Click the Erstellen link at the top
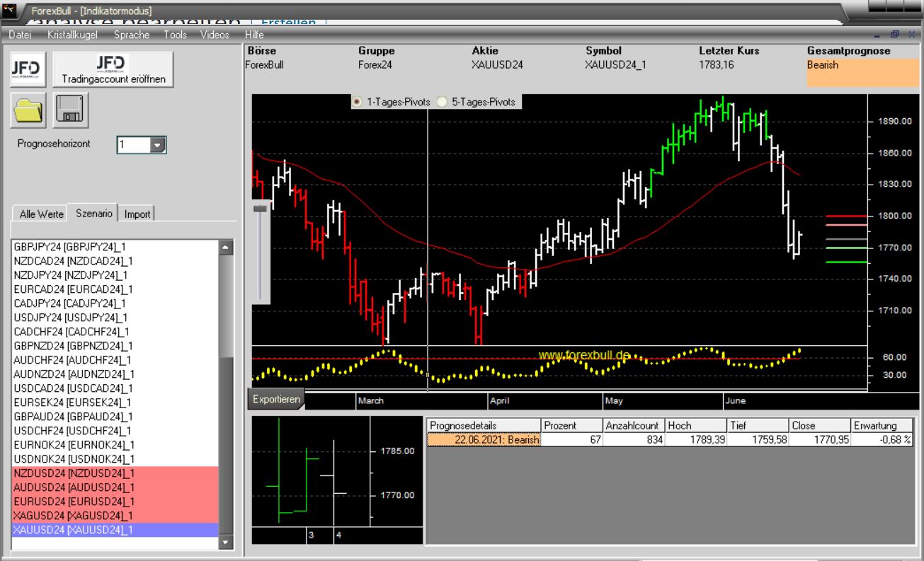Screen dimensions: 924x561 289,22
